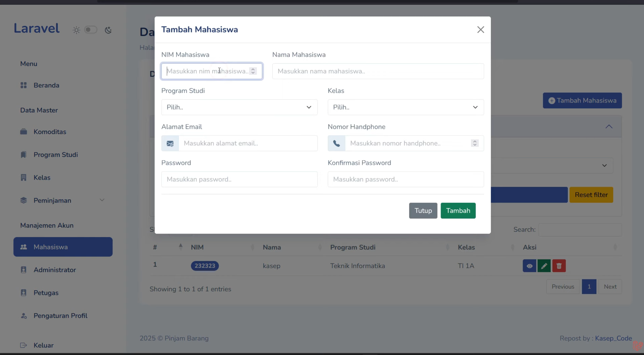Close the Tambah Mahasiswa modal with X
644x355 pixels.
pos(480,30)
